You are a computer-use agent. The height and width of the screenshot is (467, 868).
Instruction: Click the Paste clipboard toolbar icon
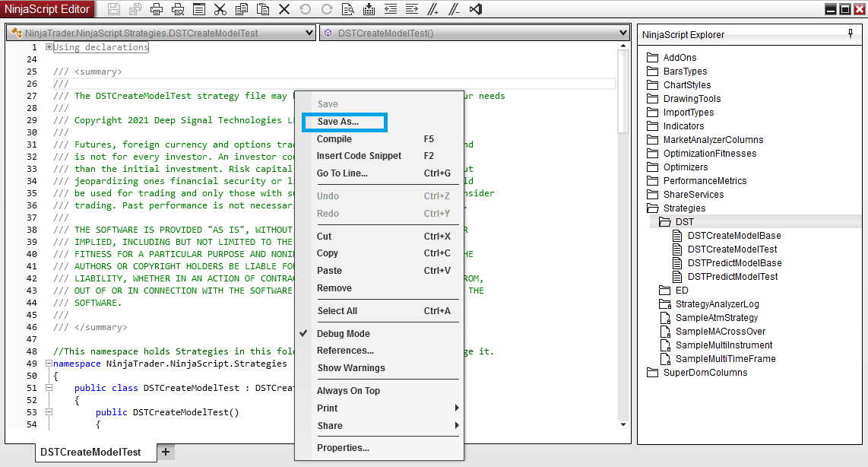click(x=263, y=9)
